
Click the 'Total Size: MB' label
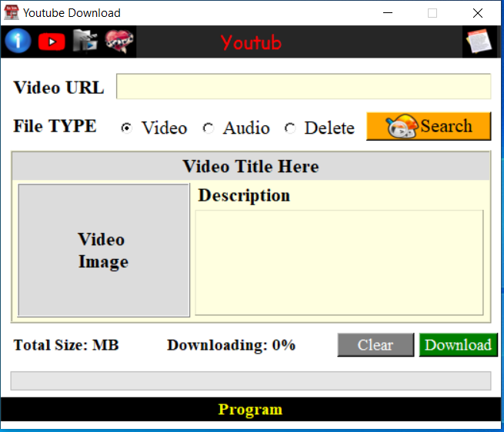tap(66, 345)
